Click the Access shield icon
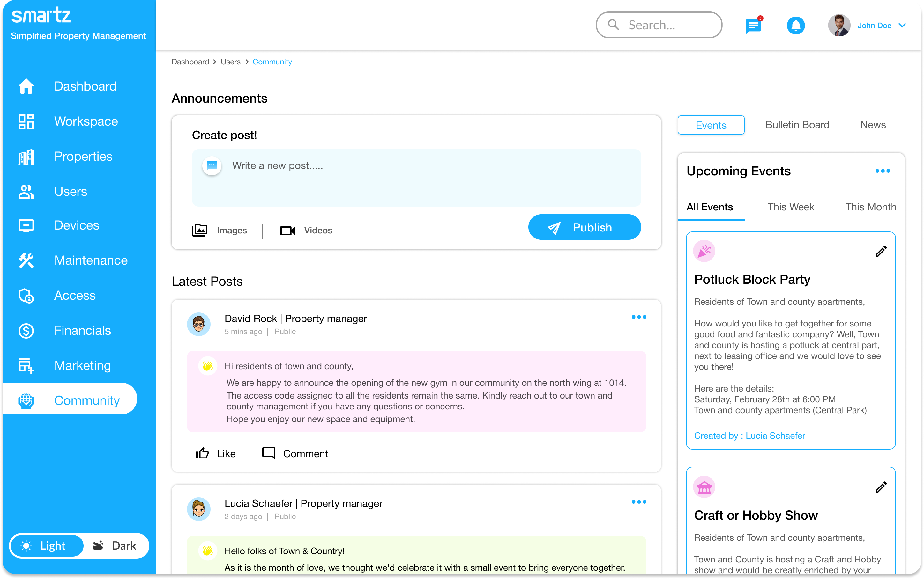Screen dimensions: 924x579 click(26, 296)
